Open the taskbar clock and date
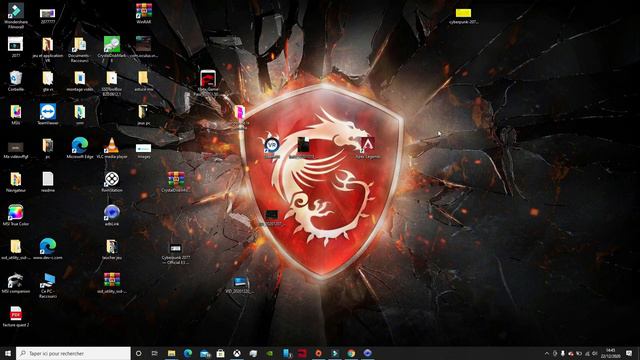This screenshot has height=360, width=640. point(611,353)
